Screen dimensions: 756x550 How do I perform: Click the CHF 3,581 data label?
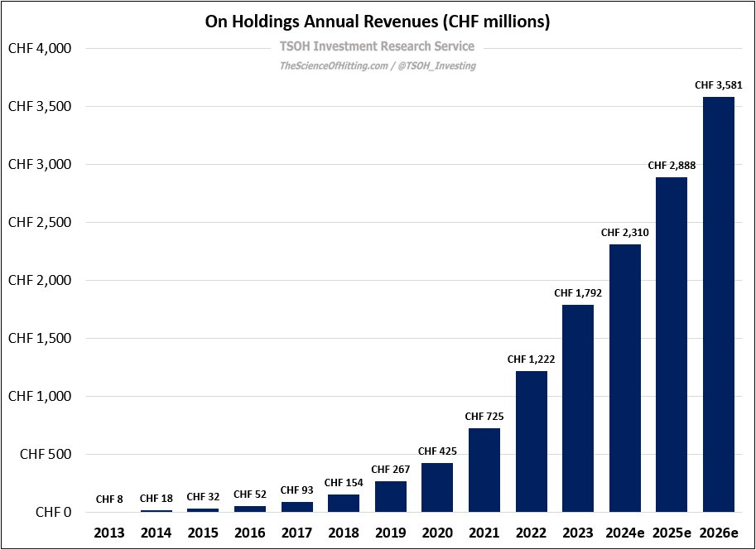719,86
